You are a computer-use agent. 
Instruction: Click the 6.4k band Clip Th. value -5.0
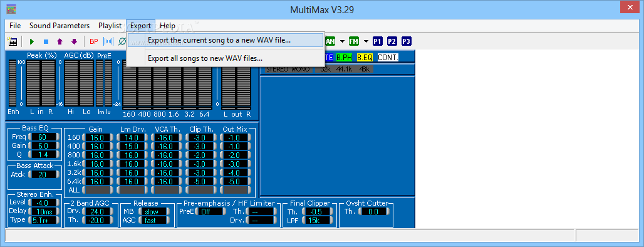click(x=201, y=181)
